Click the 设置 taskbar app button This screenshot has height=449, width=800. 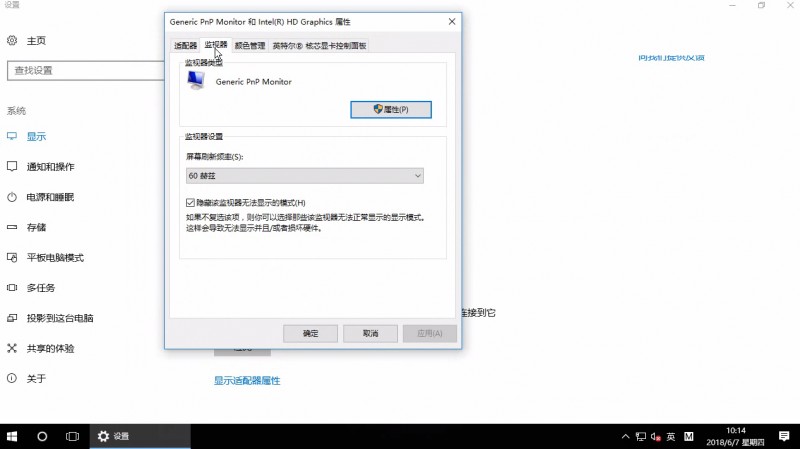point(140,436)
